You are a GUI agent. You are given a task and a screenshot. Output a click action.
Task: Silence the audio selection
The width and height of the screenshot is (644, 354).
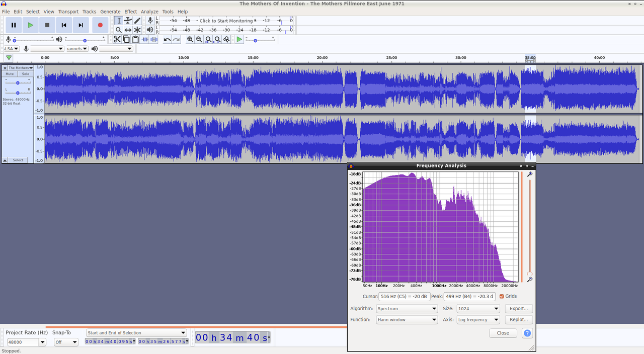(x=154, y=39)
